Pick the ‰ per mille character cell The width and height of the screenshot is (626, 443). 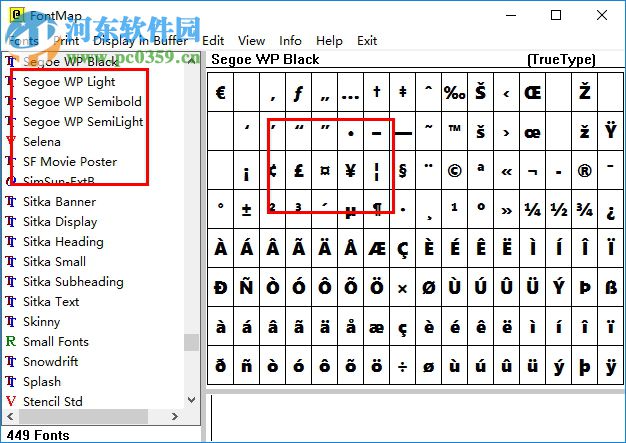point(454,92)
